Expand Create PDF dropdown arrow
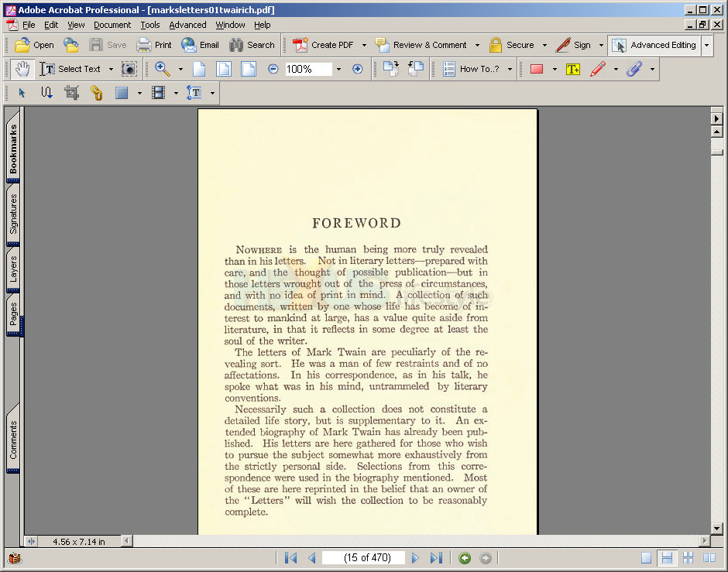 (364, 45)
